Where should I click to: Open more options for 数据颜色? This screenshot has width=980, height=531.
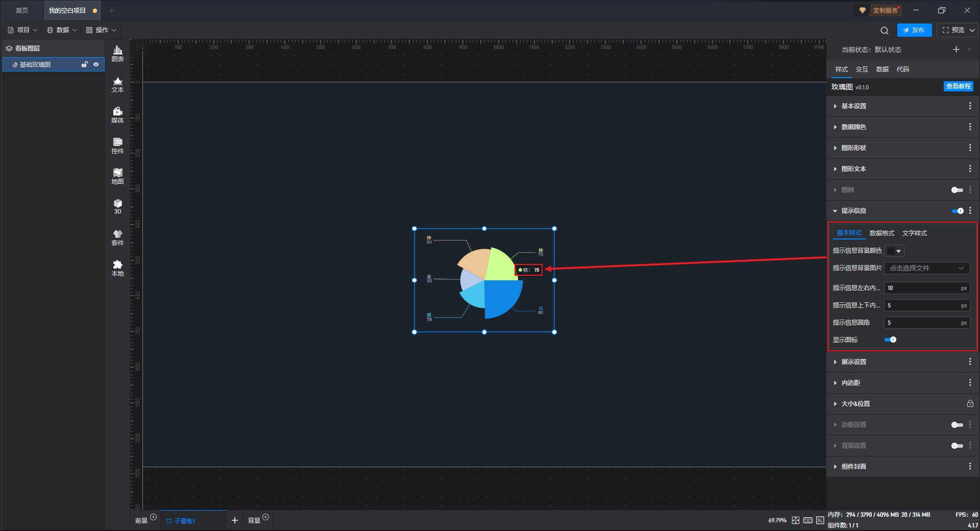click(x=970, y=127)
